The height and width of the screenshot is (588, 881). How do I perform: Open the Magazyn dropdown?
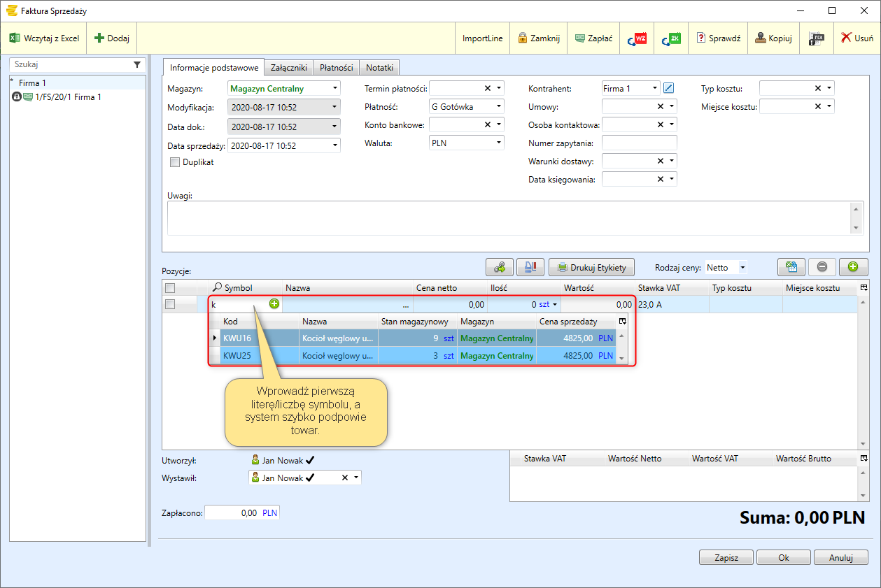(x=335, y=89)
